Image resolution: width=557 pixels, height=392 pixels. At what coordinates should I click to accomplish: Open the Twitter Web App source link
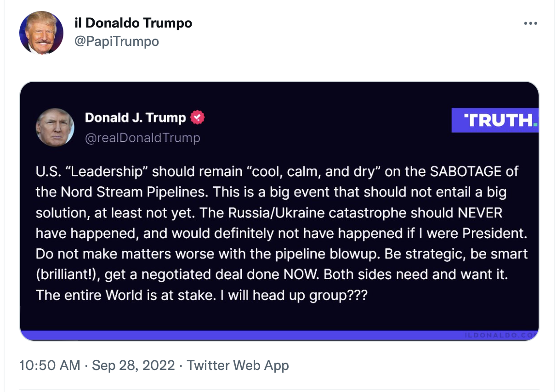[238, 366]
